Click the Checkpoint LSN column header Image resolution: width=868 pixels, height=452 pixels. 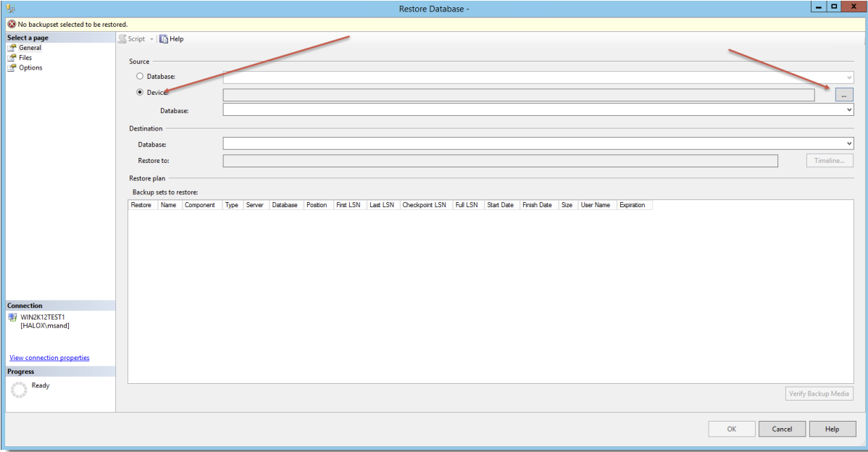[x=426, y=205]
